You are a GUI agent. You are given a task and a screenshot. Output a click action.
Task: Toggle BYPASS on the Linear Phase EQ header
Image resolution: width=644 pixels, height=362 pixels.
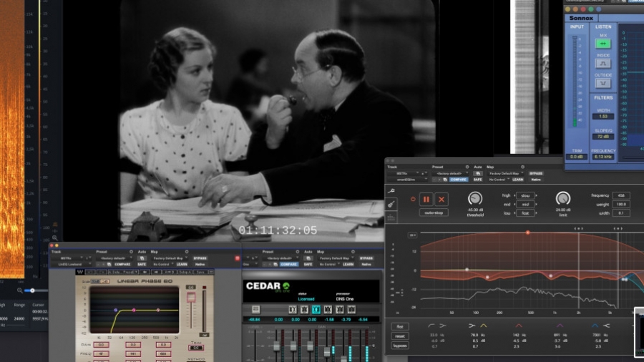click(200, 258)
